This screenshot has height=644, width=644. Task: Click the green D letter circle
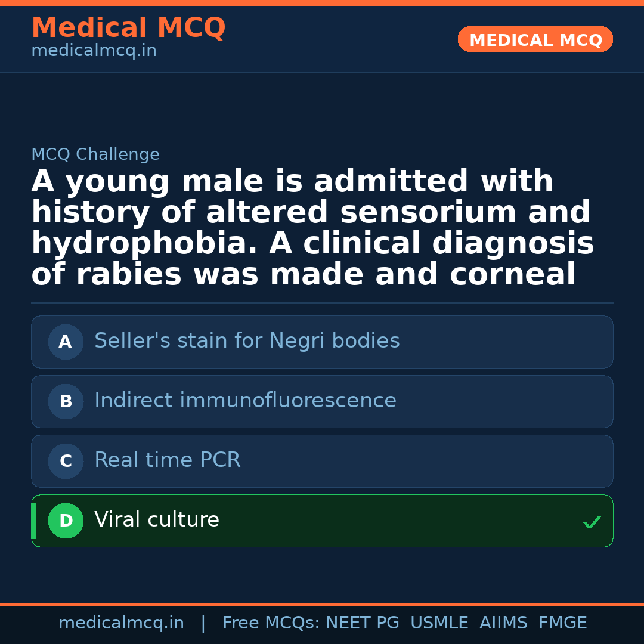pos(66,521)
